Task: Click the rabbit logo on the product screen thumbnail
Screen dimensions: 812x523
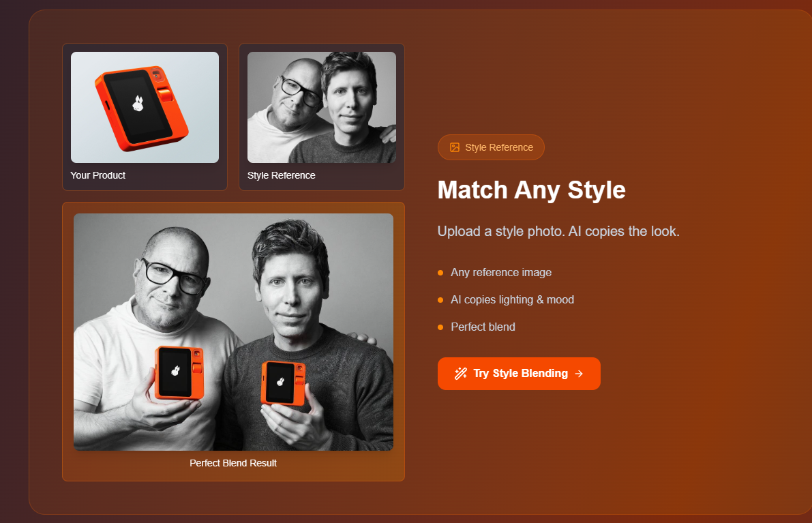Action: coord(138,104)
